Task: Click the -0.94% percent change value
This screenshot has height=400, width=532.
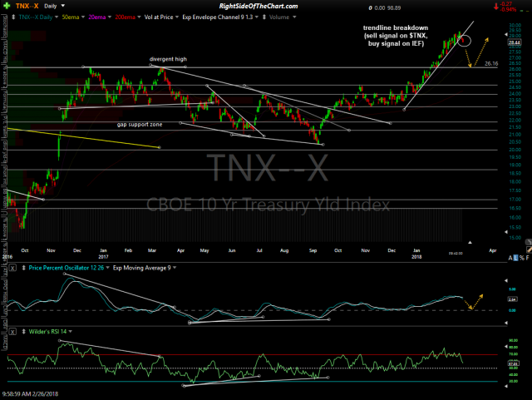Action: 508,9
